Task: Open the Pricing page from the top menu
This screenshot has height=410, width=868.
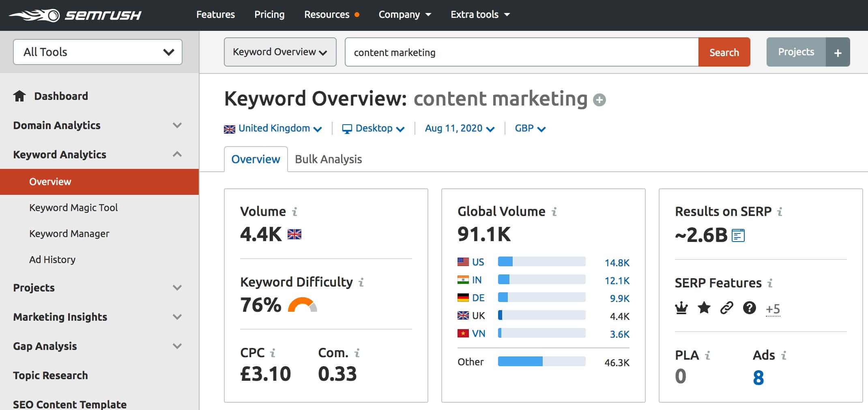Action: [269, 15]
